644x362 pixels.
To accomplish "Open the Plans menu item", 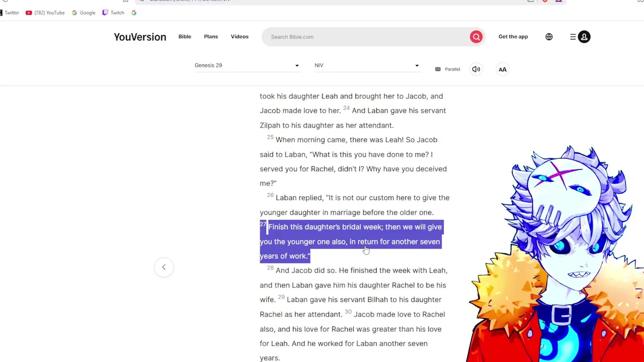I will pos(211,37).
